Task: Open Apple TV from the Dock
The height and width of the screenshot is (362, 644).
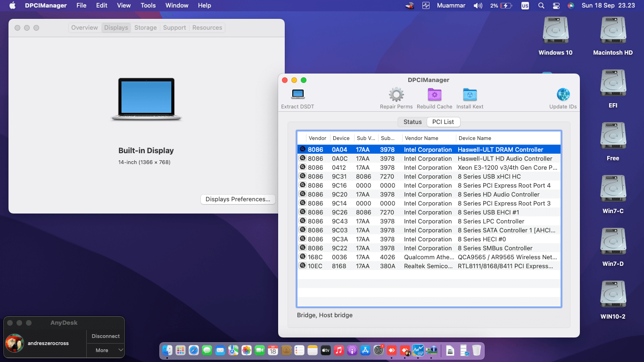Action: point(326,350)
